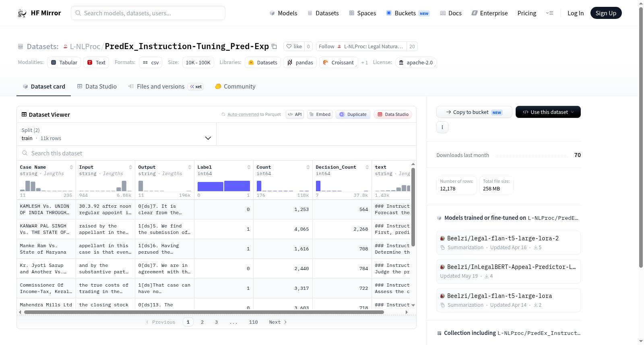Click the 10K - 100K size tag
Viewport: 644px width, 345px height.
pos(198,62)
